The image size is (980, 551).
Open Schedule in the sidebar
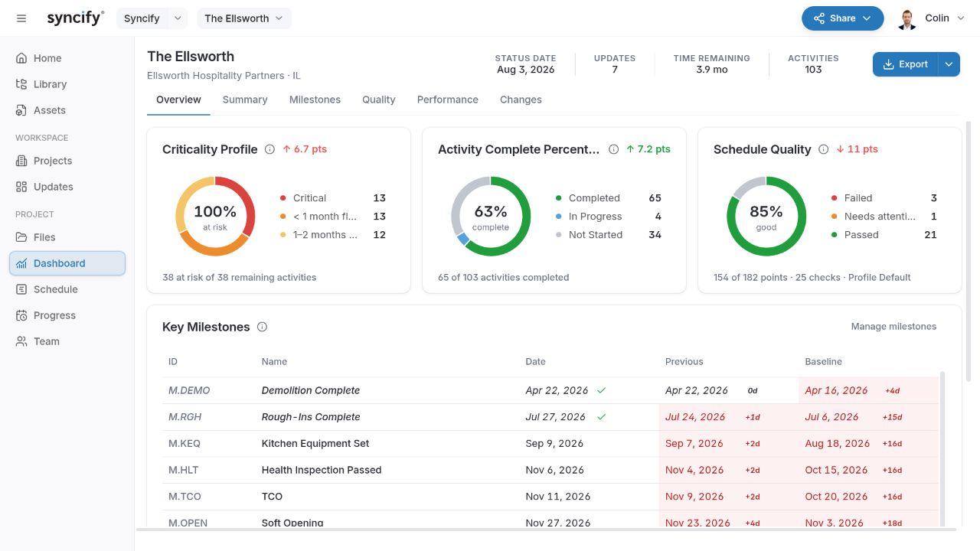point(67,289)
